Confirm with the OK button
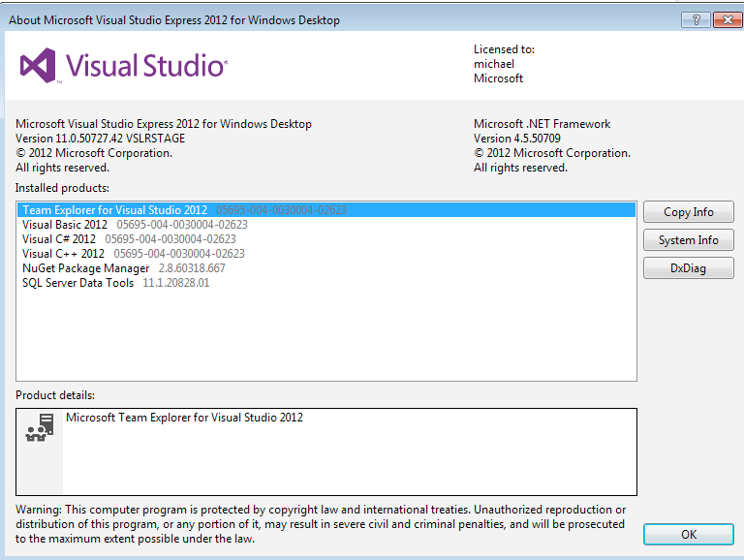 click(689, 535)
